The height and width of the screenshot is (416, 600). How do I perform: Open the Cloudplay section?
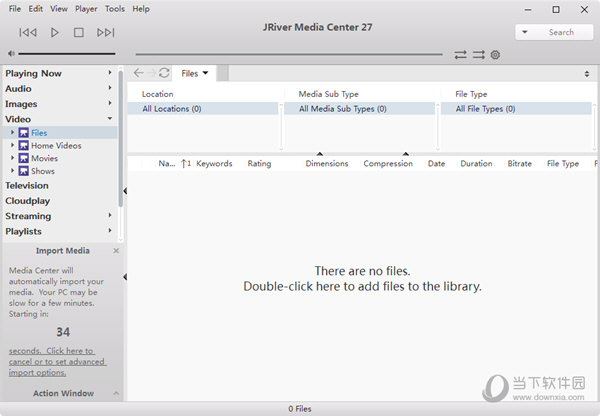coord(28,201)
